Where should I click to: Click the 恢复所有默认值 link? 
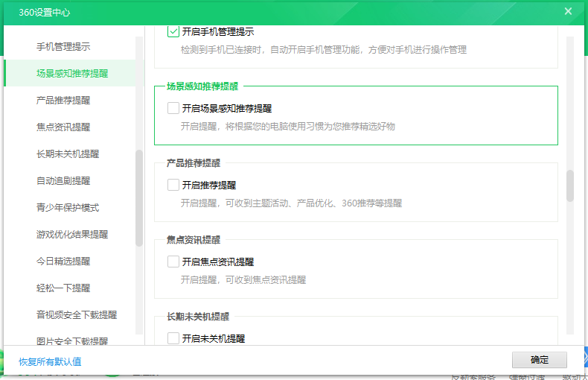point(50,361)
